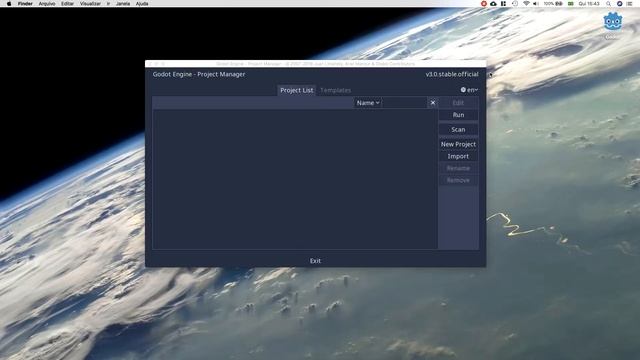The image size is (640, 360).
Task: Switch to the Templates tab
Action: click(x=336, y=90)
